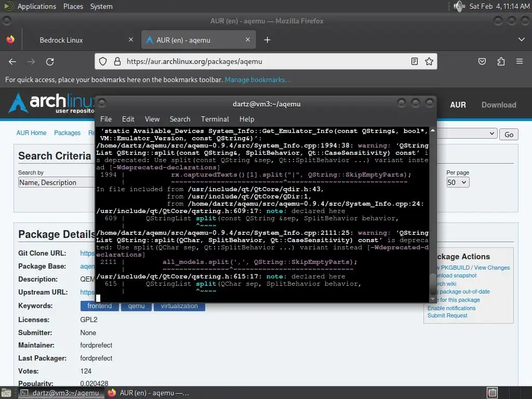
Task: Click terminal scrollbar thumb
Action: point(433,284)
